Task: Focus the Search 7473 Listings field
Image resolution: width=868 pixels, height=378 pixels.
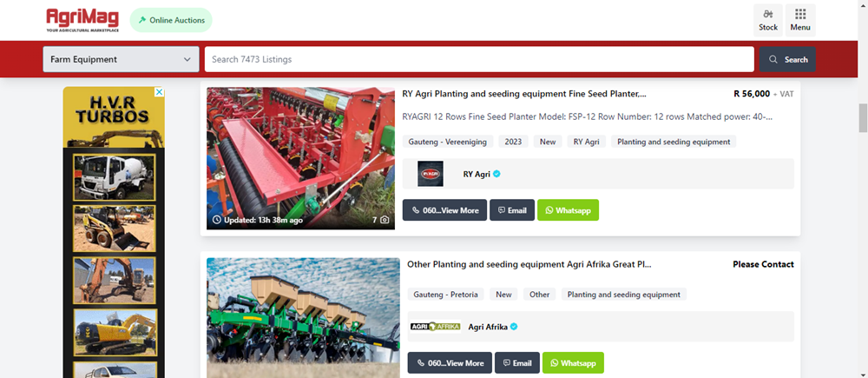Action: pos(479,59)
